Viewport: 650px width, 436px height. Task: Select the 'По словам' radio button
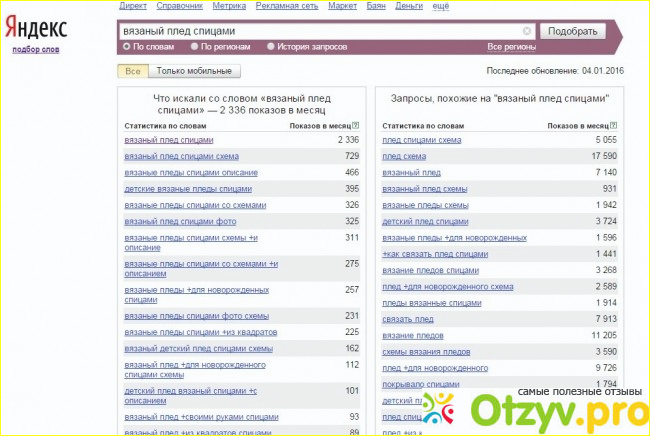(x=126, y=46)
